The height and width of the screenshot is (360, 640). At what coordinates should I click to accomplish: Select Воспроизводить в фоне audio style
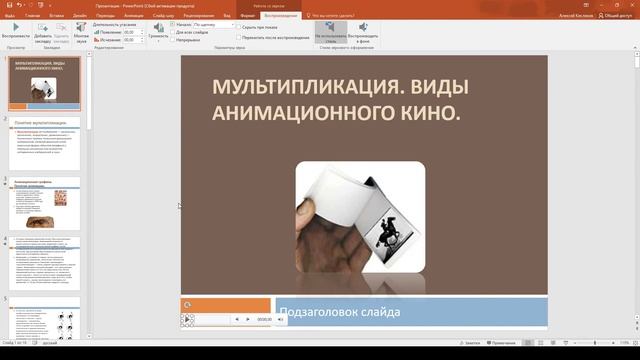coord(363,33)
